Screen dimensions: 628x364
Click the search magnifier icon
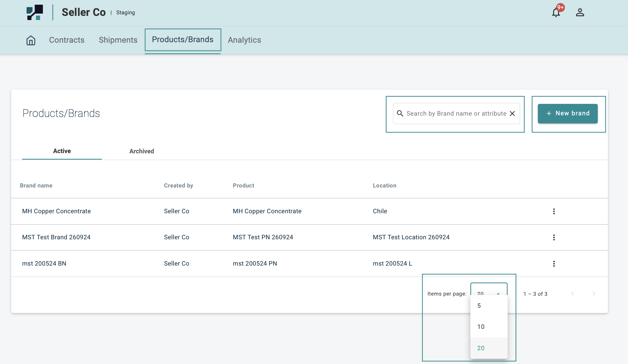coord(400,114)
